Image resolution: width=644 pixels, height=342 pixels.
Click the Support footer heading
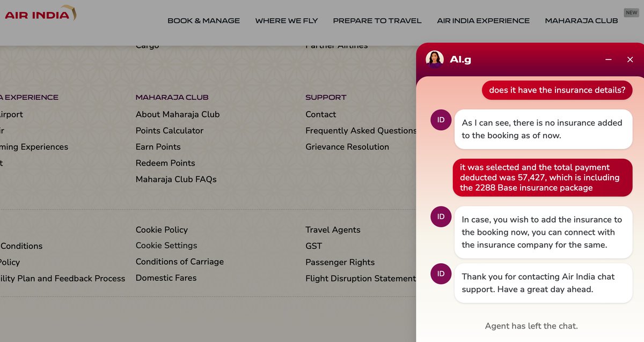pos(326,98)
